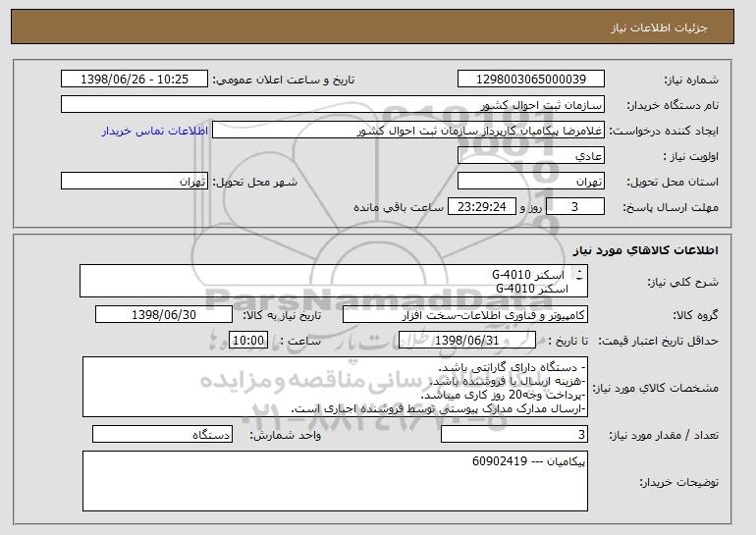Click the label مشخصات کالای مورد نیاز
Image resolution: width=756 pixels, height=535 pixels.
point(655,388)
